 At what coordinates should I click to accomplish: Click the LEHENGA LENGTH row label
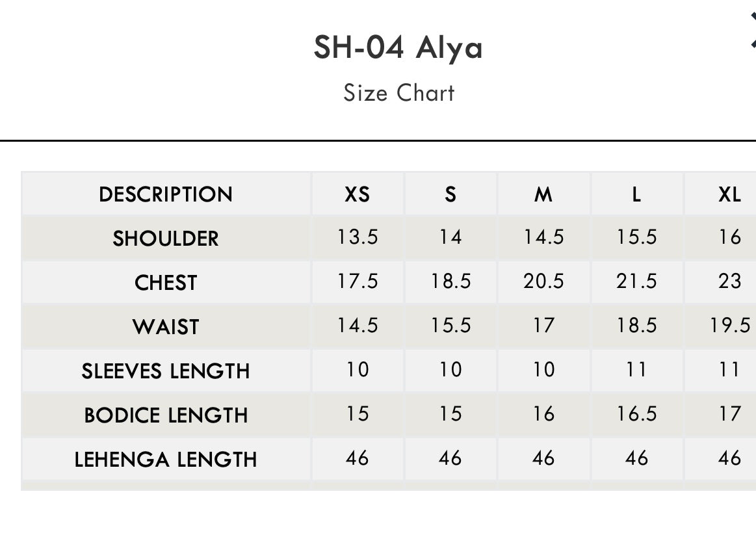(x=166, y=460)
